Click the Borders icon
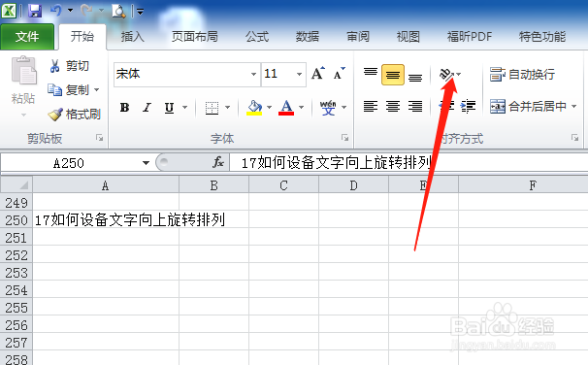 [x=212, y=108]
